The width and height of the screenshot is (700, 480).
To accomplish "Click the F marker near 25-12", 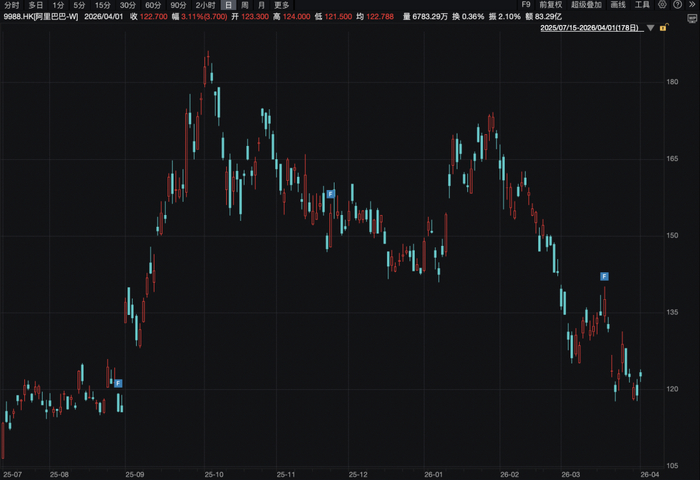I will (x=330, y=194).
